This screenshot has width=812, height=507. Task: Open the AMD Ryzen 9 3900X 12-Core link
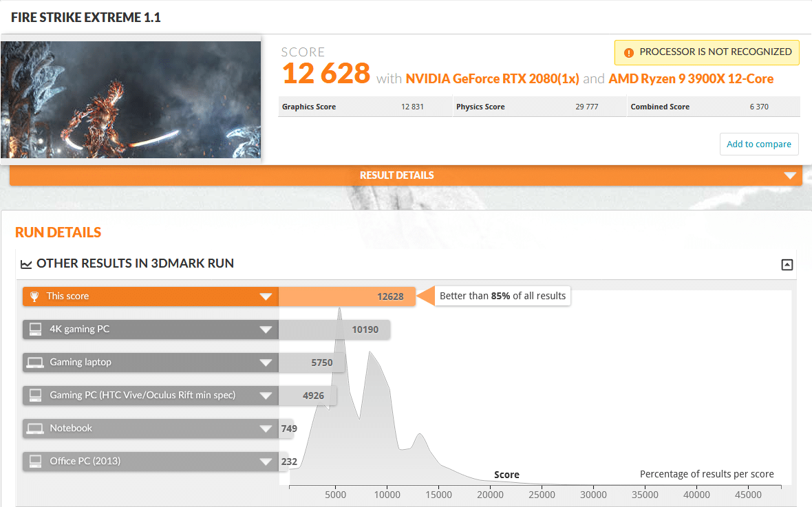[691, 78]
